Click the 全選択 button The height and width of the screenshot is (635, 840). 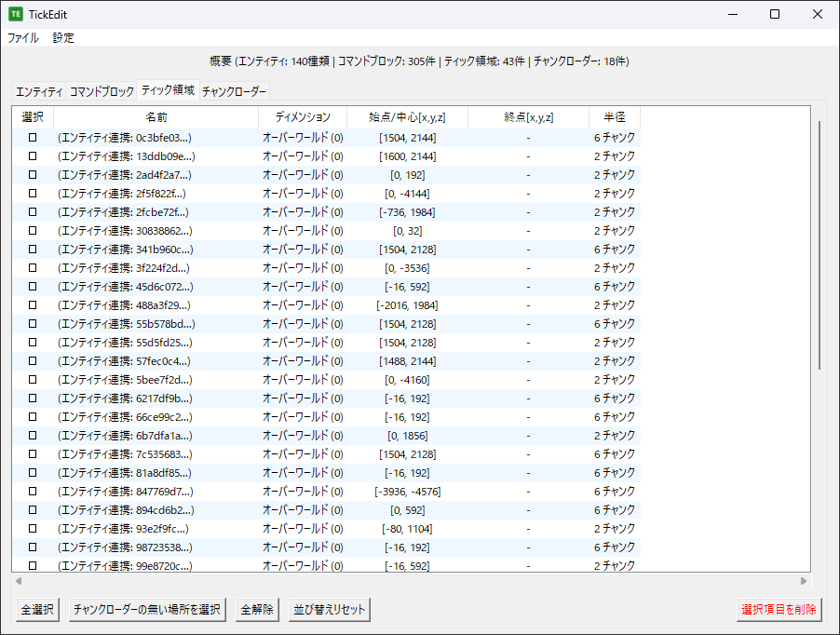[x=37, y=609]
